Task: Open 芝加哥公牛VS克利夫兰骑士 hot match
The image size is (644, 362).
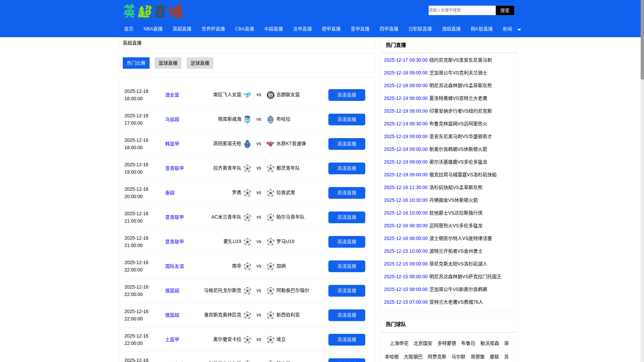Action: click(458, 73)
